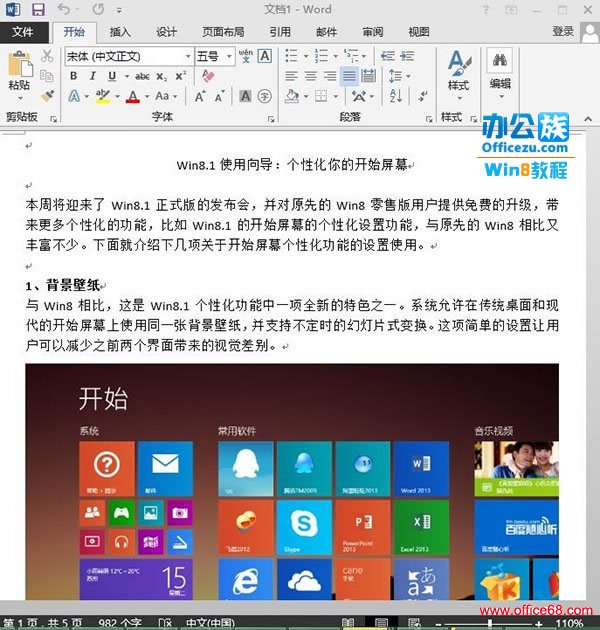Open Find binoculars editing icon

(x=500, y=61)
